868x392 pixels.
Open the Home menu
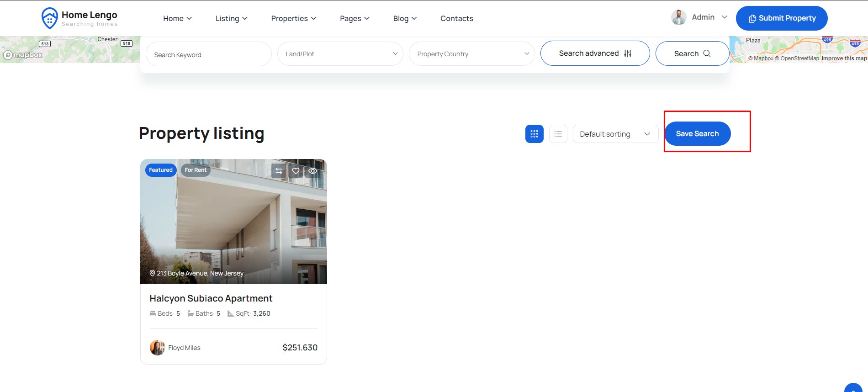177,18
